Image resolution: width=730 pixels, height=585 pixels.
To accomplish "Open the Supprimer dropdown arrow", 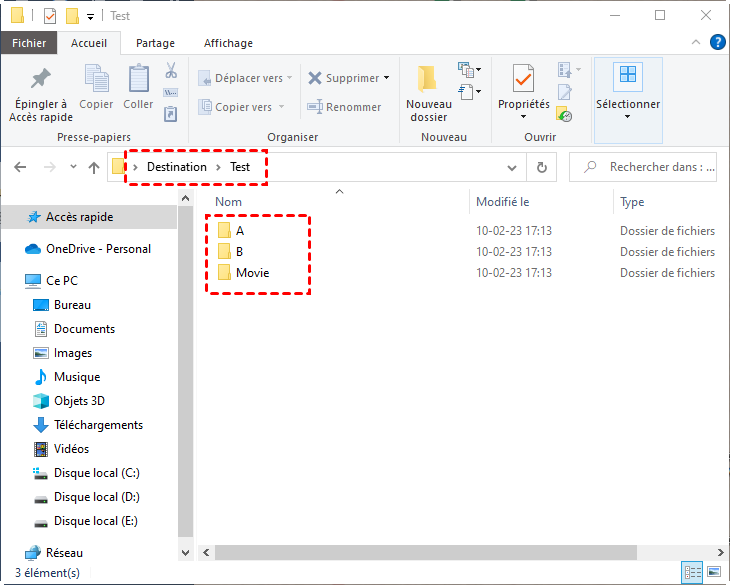I will [386, 78].
